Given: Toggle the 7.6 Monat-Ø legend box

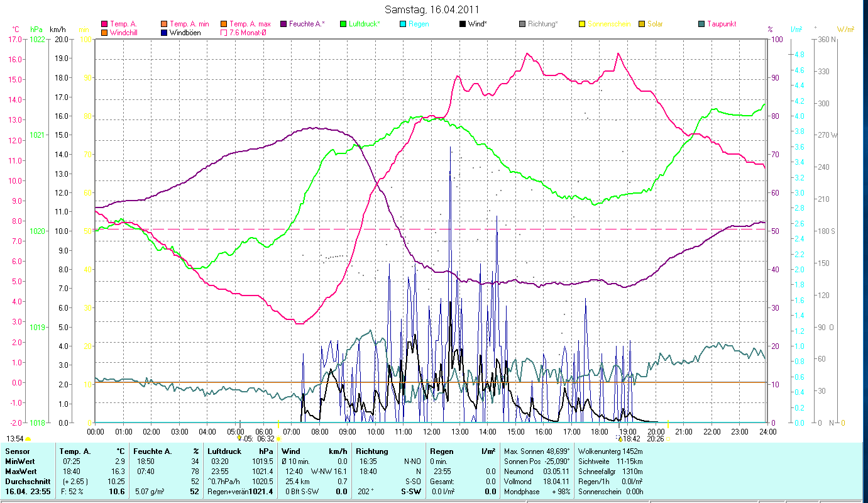Looking at the screenshot, I should pyautogui.click(x=224, y=33).
